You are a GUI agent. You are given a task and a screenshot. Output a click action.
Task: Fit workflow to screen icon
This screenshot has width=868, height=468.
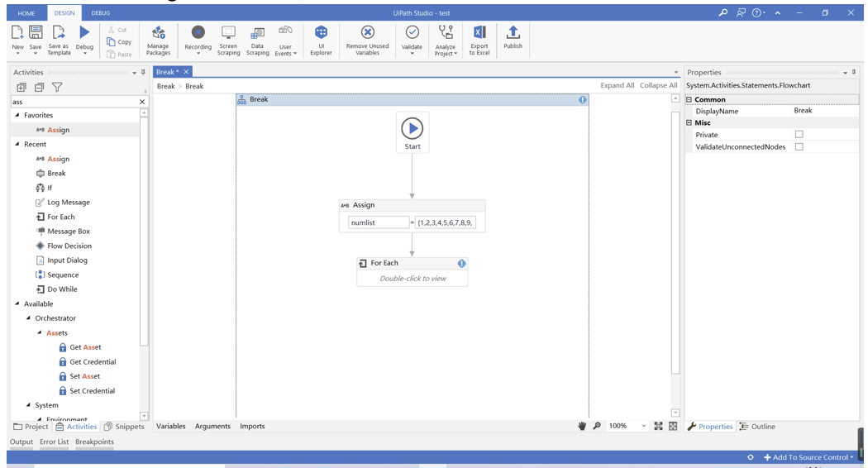[x=658, y=426]
